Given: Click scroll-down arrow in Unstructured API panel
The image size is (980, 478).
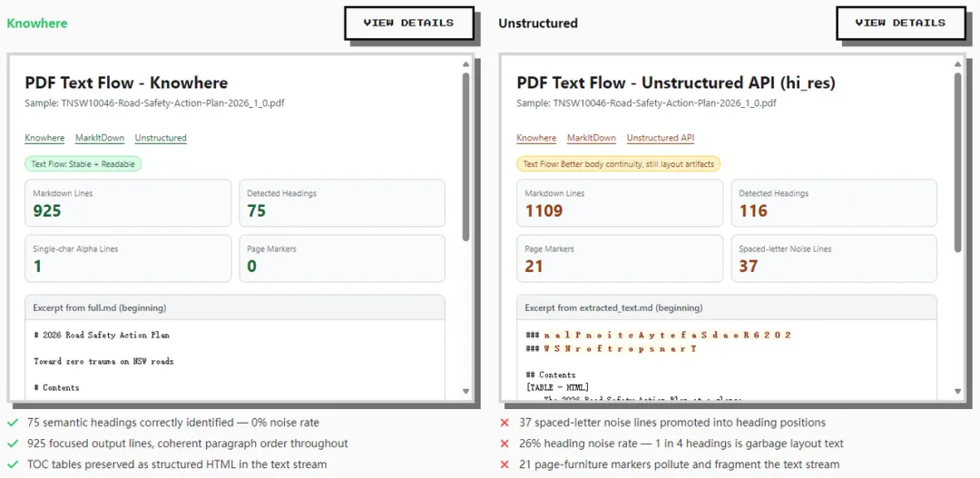Looking at the screenshot, I should 958,392.
